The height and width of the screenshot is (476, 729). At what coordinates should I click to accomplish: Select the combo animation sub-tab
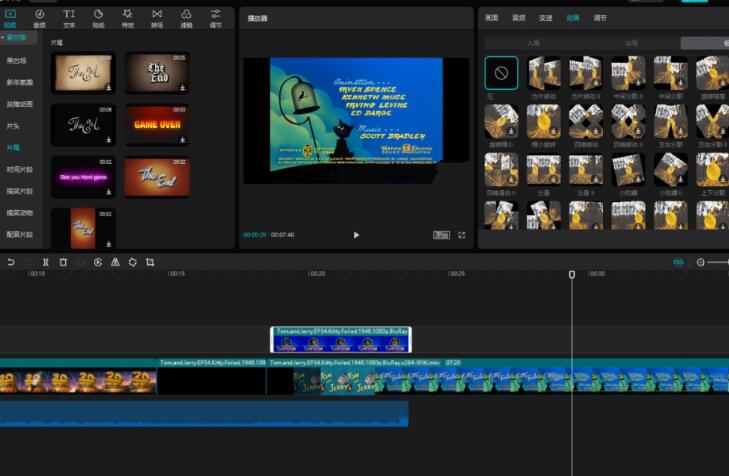[705, 43]
